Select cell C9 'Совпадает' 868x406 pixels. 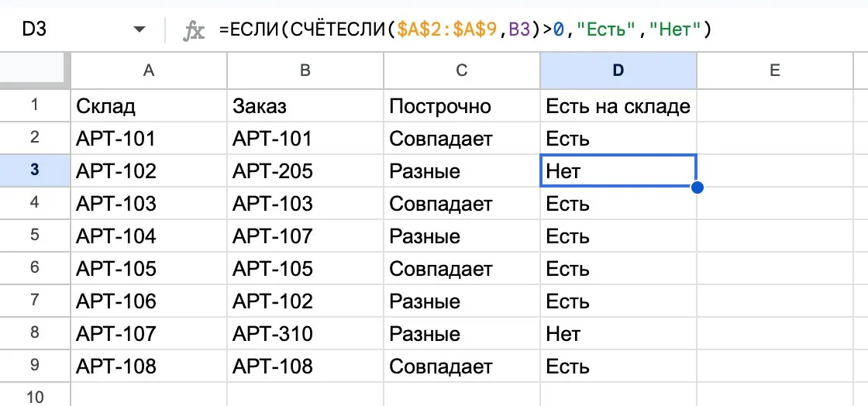pos(462,366)
